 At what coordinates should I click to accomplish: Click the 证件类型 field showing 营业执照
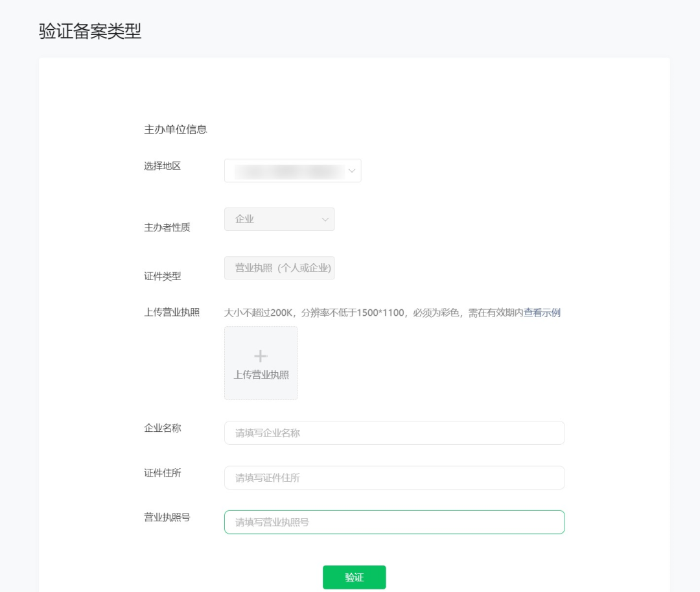click(x=279, y=268)
